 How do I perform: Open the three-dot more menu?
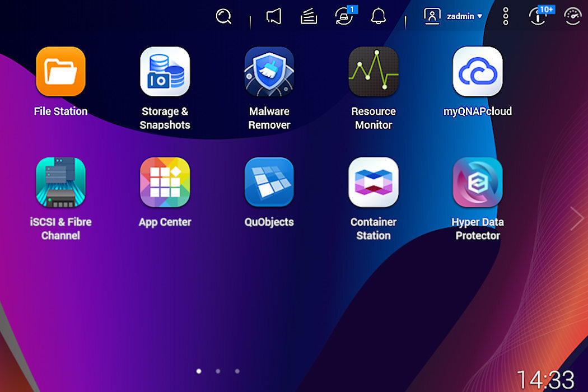(x=506, y=16)
